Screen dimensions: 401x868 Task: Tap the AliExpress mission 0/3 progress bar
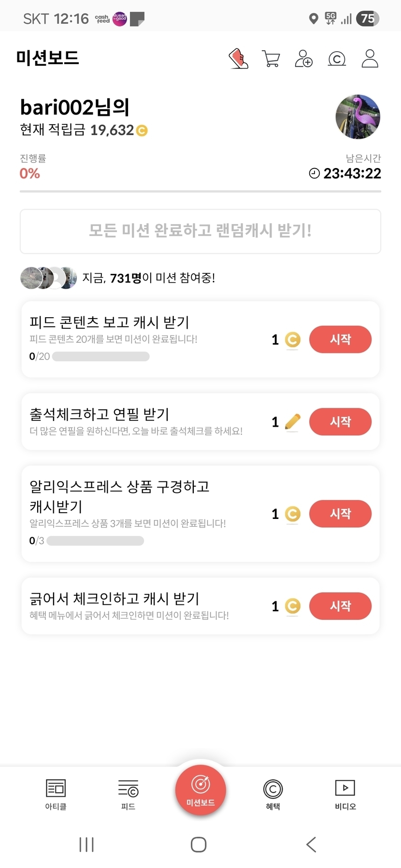pos(95,541)
